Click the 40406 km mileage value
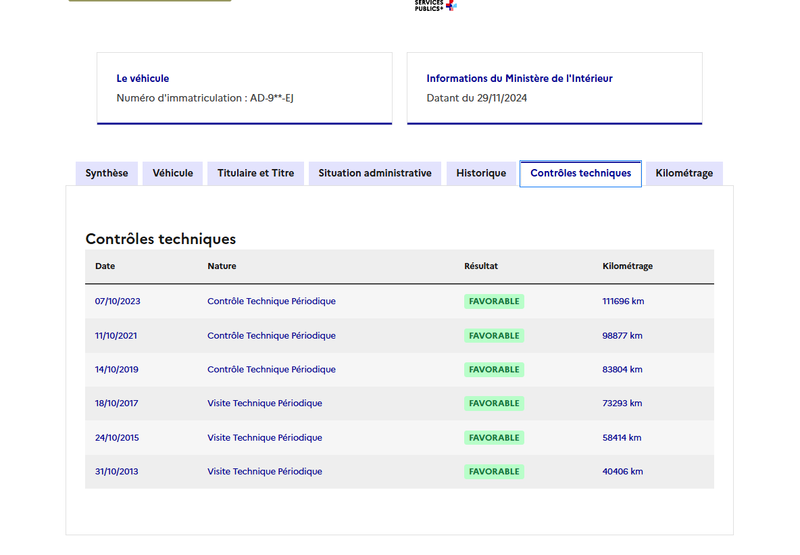 click(x=622, y=472)
